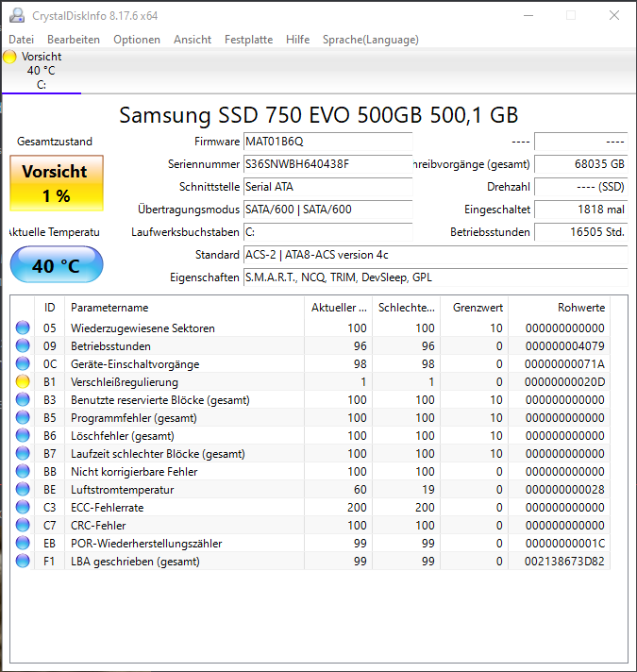Click status icon for B7 Laufzeit schlechter Blöcke

click(x=23, y=453)
